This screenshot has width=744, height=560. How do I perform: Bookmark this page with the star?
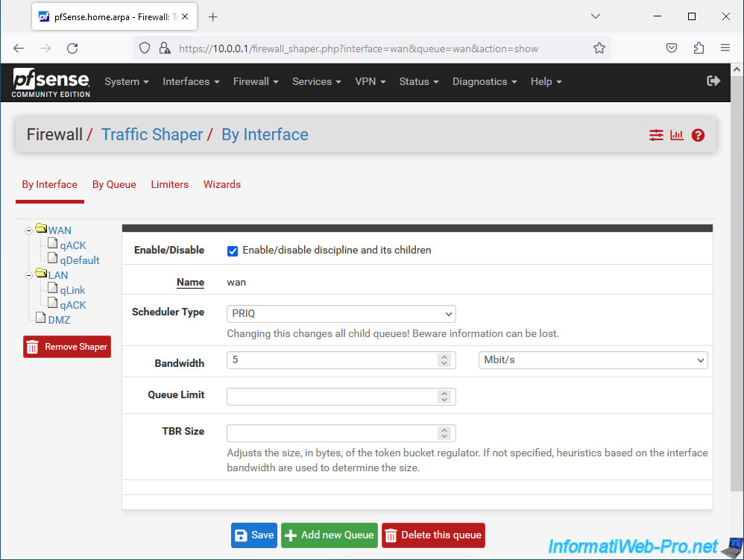(599, 48)
